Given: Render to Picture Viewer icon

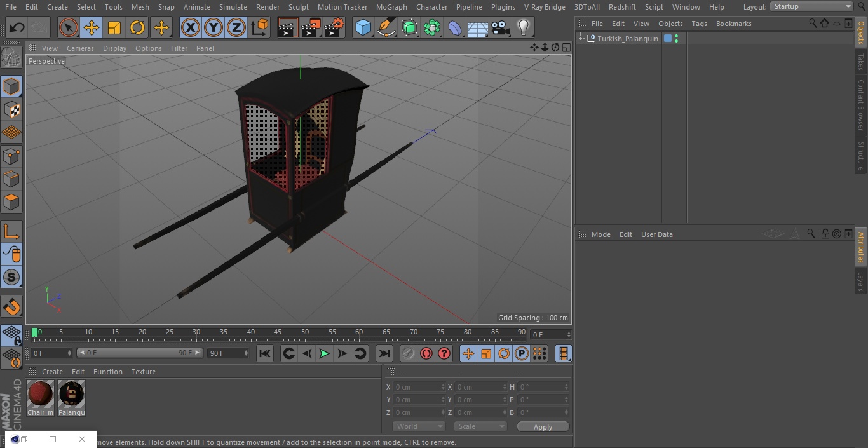Looking at the screenshot, I should [311, 28].
